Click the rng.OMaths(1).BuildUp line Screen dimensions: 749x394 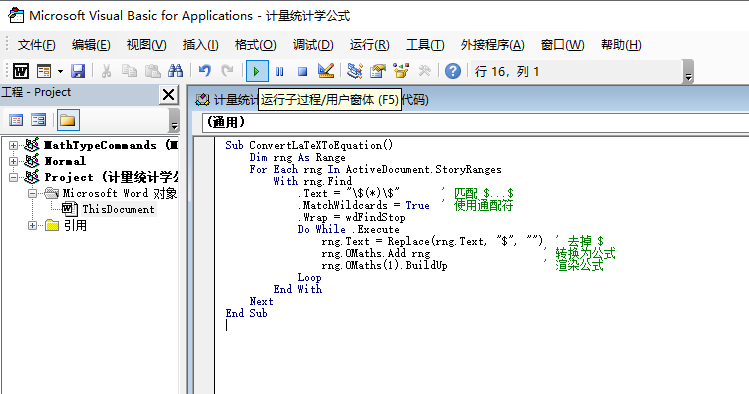point(384,266)
